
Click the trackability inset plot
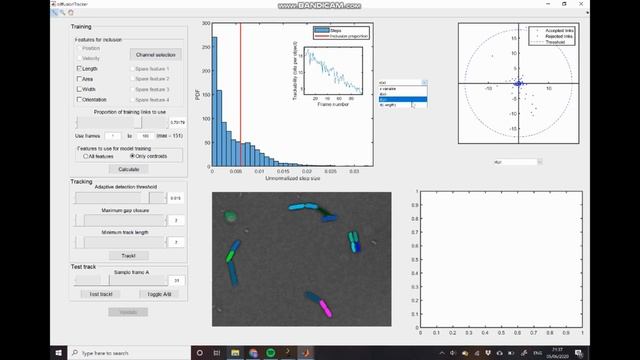coord(333,71)
